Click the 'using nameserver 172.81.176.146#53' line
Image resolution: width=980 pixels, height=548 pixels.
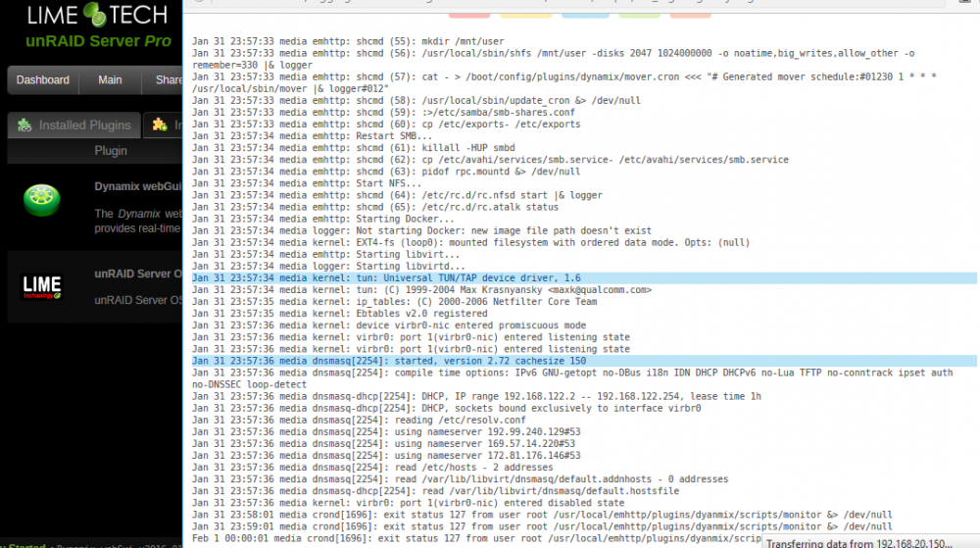pos(385,456)
